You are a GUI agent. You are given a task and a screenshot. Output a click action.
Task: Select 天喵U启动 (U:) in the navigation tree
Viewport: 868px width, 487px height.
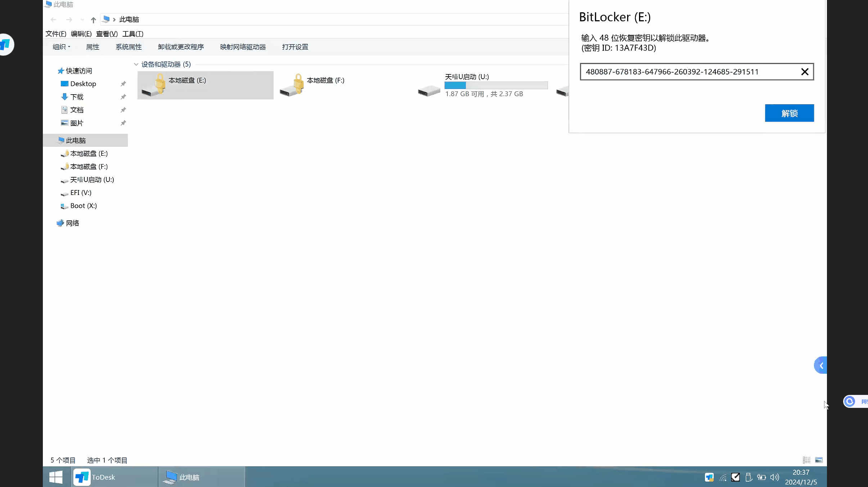92,179
